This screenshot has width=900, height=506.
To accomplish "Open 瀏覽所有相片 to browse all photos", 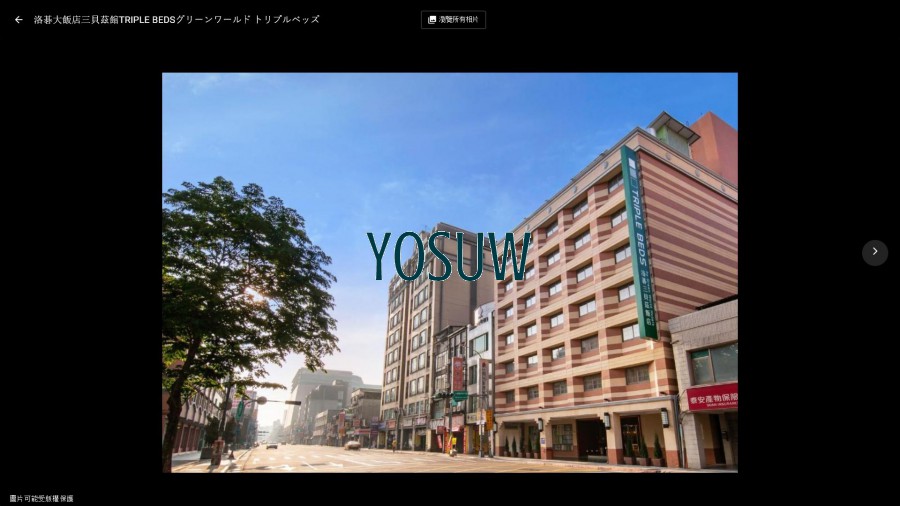I will pyautogui.click(x=458, y=19).
